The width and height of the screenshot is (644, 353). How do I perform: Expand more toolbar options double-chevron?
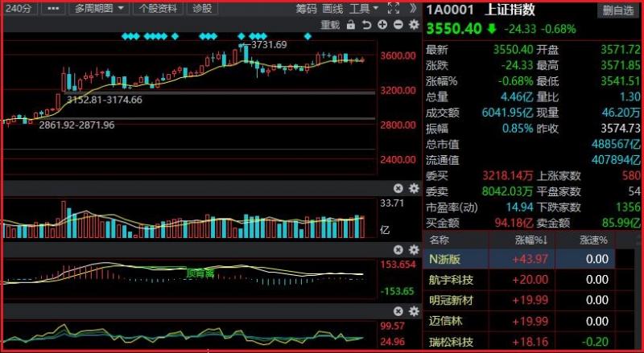pos(413,8)
